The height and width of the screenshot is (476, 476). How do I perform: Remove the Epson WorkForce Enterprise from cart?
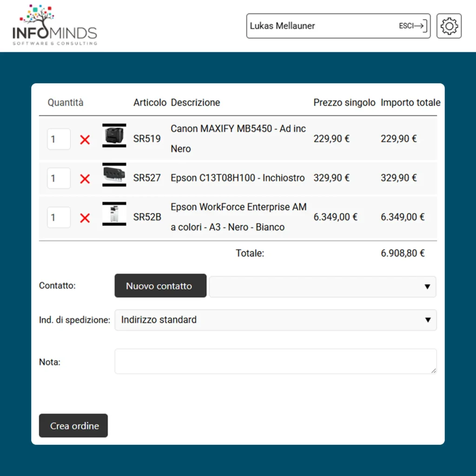click(85, 217)
